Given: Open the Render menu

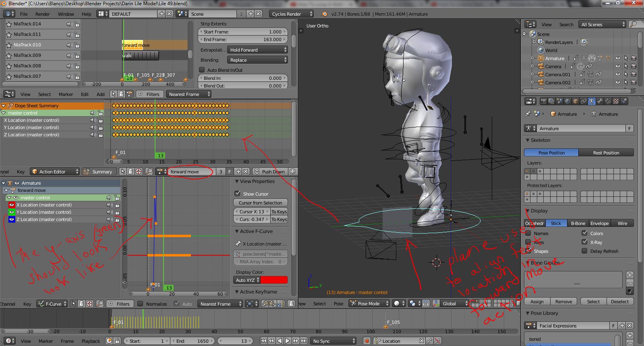Looking at the screenshot, I should point(43,14).
